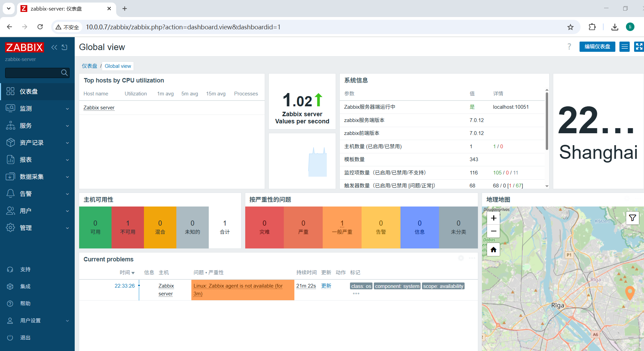Click the Zabbix logo in sidebar
The width and height of the screenshot is (644, 351).
coord(25,47)
